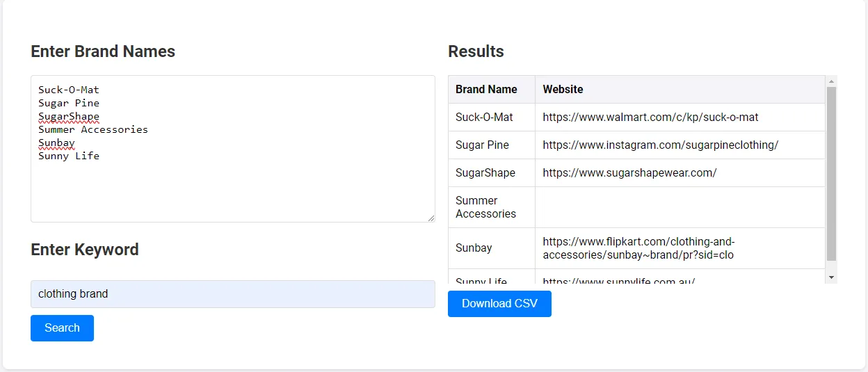868x372 pixels.
Task: Place cursor on 'Summer Accessories' line in text area
Action: click(x=93, y=129)
